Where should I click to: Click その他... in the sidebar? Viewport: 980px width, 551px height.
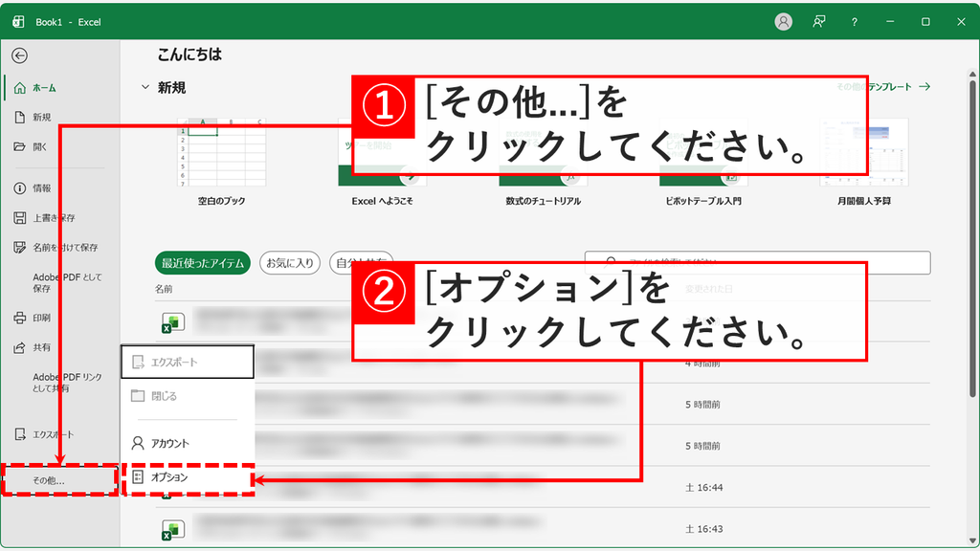tap(60, 480)
